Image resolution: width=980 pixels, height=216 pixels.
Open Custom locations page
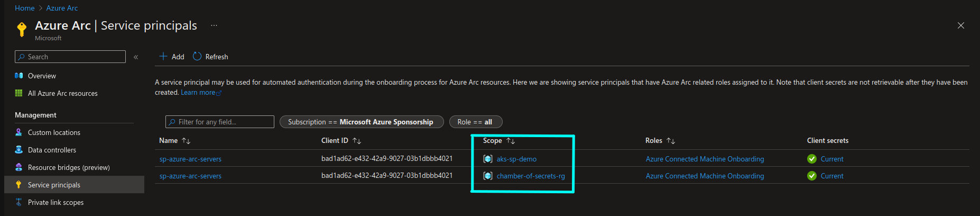tap(54, 132)
